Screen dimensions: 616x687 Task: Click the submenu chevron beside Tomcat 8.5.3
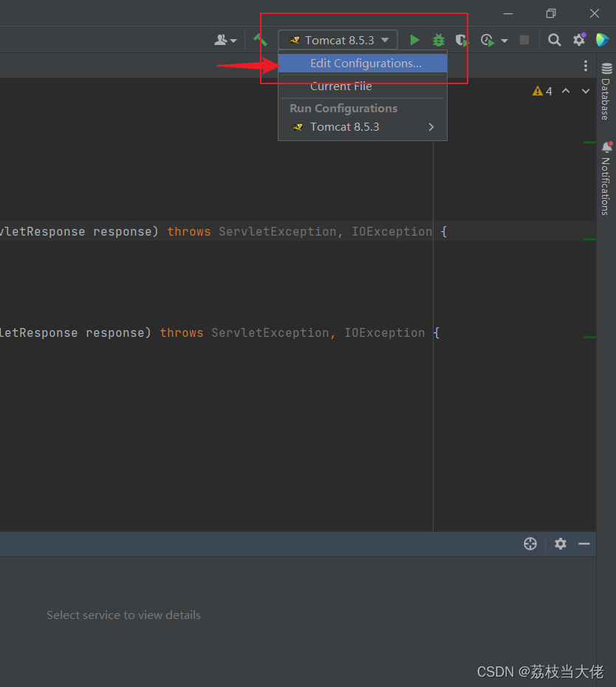click(431, 127)
